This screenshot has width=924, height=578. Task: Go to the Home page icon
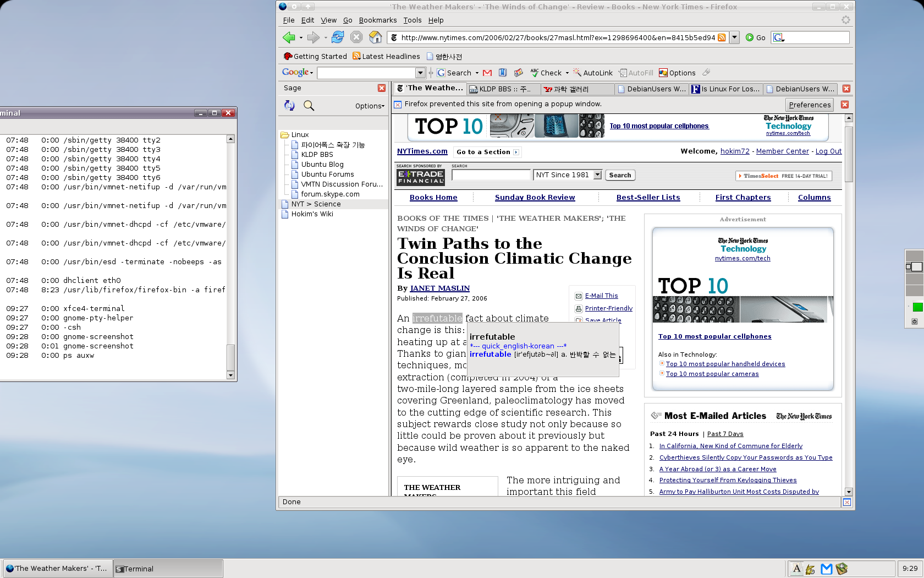[x=375, y=37]
